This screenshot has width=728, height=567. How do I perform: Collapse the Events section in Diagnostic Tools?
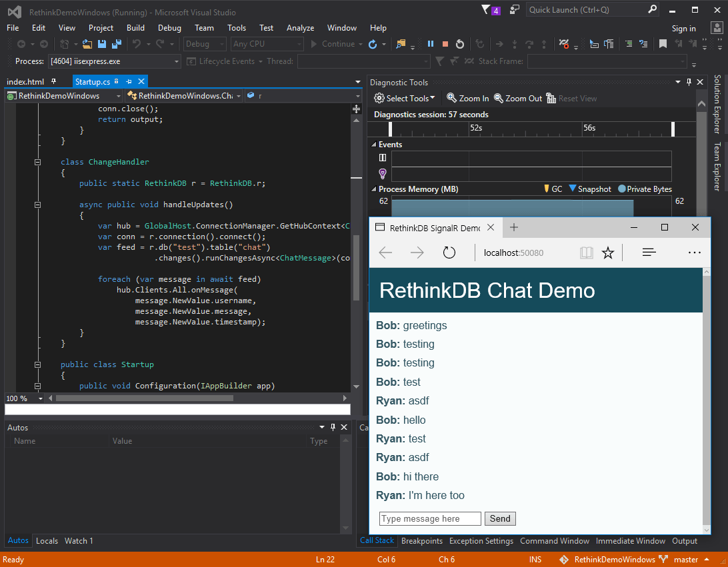point(373,145)
